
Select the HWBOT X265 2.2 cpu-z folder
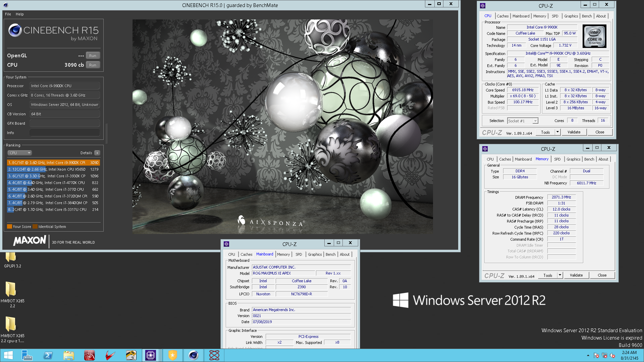click(12, 330)
